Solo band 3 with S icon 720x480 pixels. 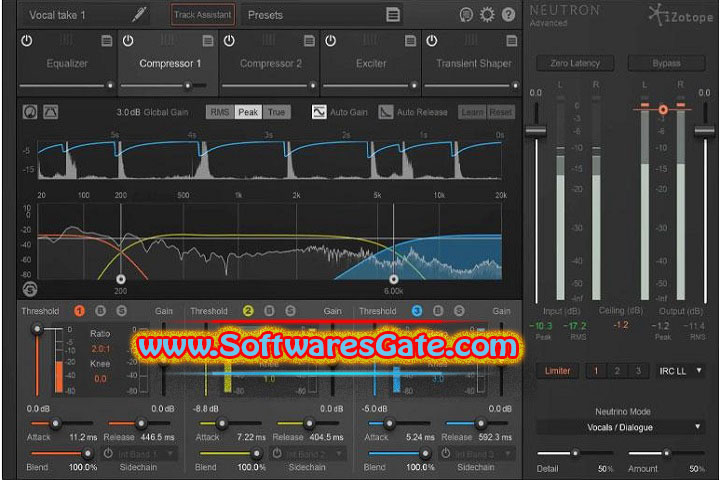coord(459,311)
